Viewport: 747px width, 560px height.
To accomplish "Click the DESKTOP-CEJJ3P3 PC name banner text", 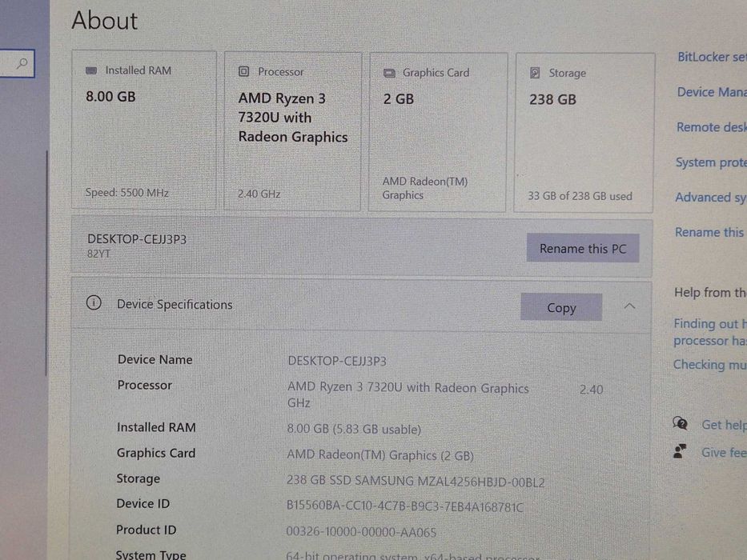I will tap(137, 239).
